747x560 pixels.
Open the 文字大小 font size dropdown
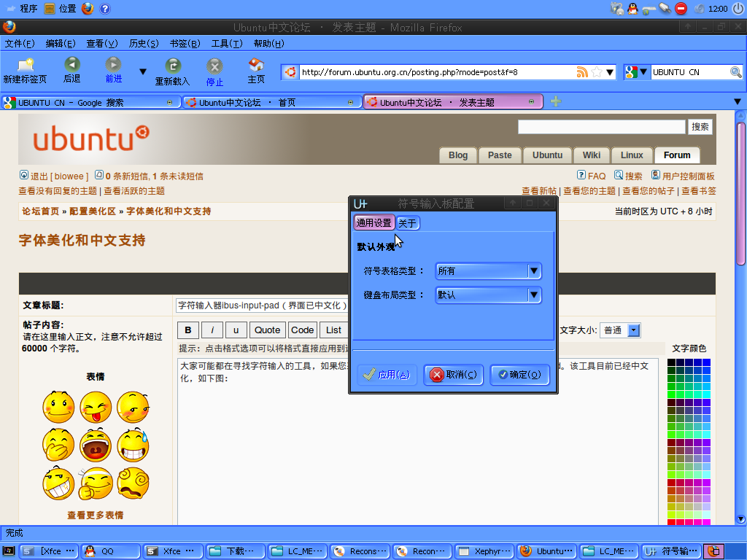coord(620,330)
